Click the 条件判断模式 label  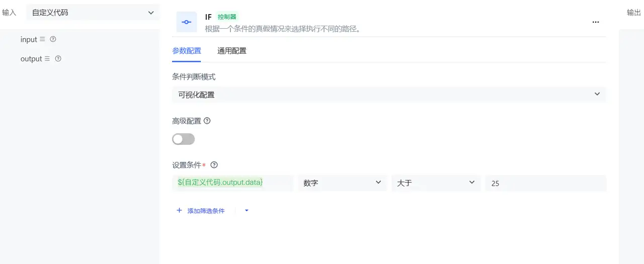pyautogui.click(x=194, y=76)
